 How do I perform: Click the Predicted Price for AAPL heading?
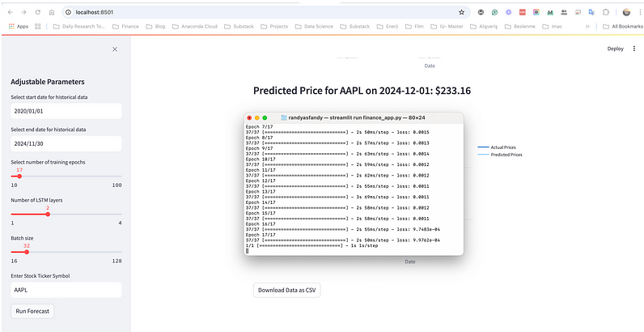pos(362,91)
